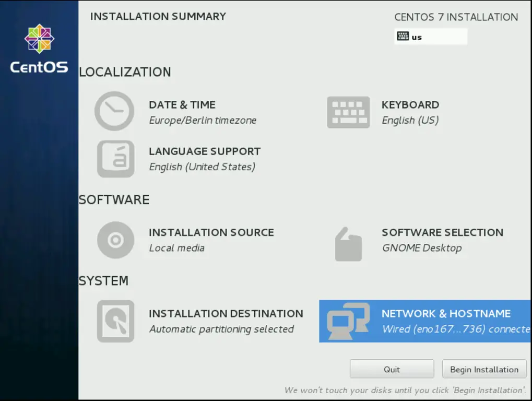Open DATE & TIME settings label

pos(182,105)
